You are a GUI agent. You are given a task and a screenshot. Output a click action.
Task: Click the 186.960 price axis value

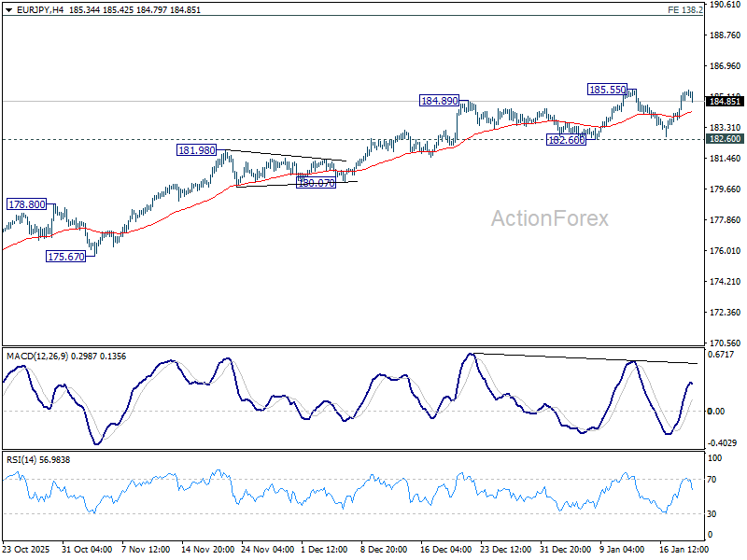[x=726, y=66]
